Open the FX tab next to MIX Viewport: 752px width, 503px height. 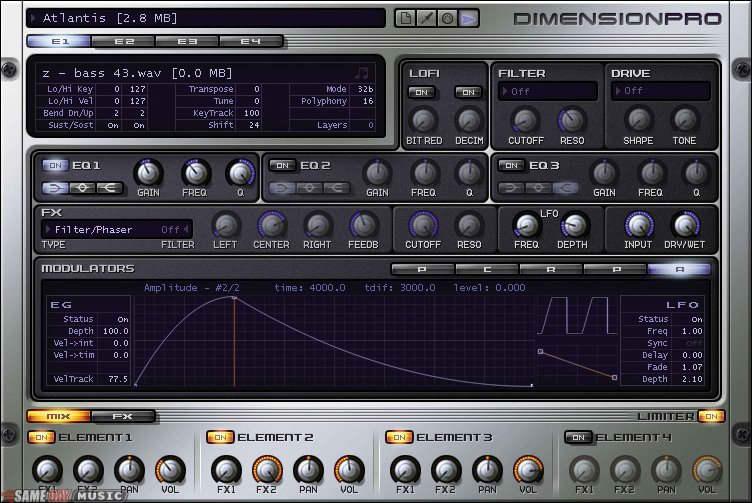pos(123,416)
